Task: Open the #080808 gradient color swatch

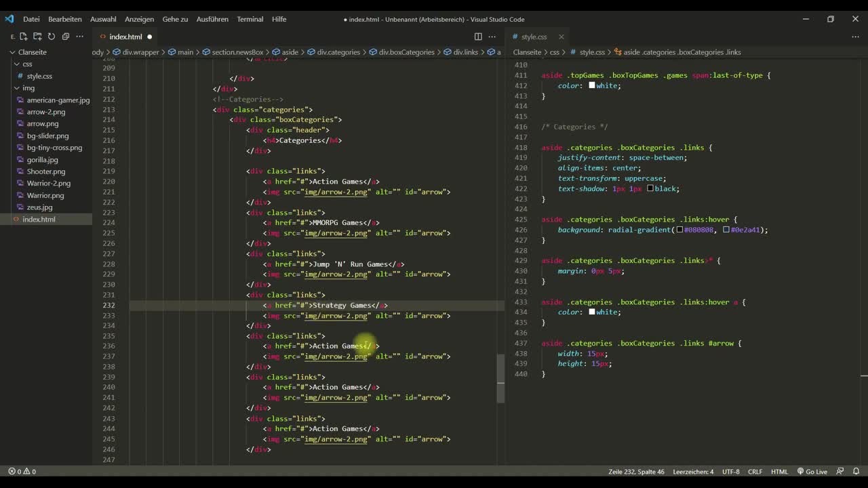Action: point(679,230)
